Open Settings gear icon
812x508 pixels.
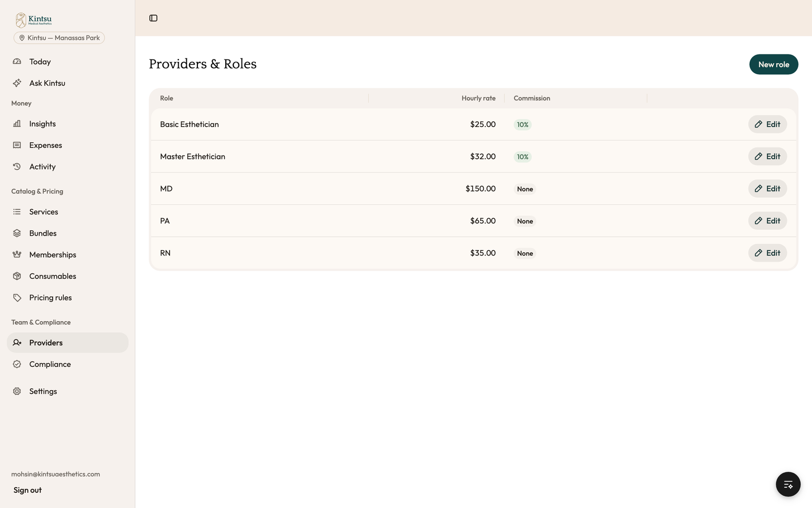pyautogui.click(x=17, y=391)
